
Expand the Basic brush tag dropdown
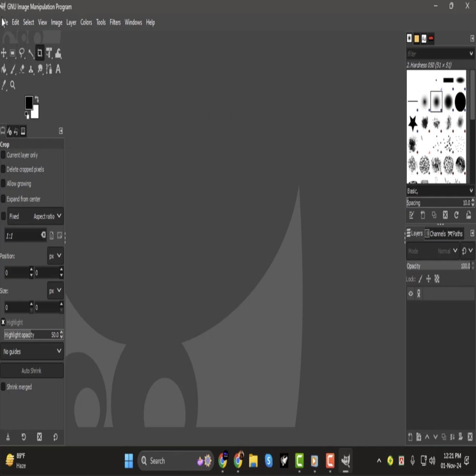[x=439, y=191]
